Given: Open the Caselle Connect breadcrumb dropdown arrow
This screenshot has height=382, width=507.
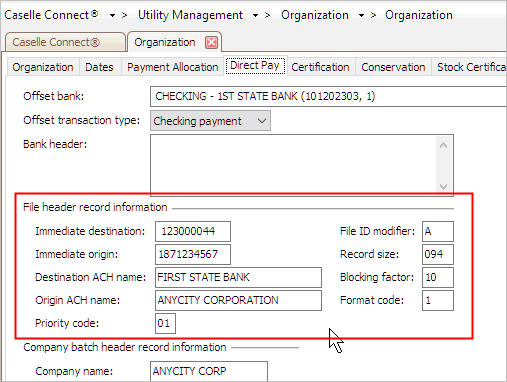Looking at the screenshot, I should pos(112,16).
